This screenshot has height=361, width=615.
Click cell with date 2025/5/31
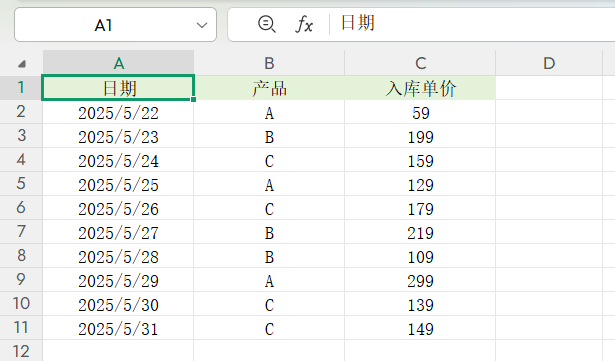(118, 328)
